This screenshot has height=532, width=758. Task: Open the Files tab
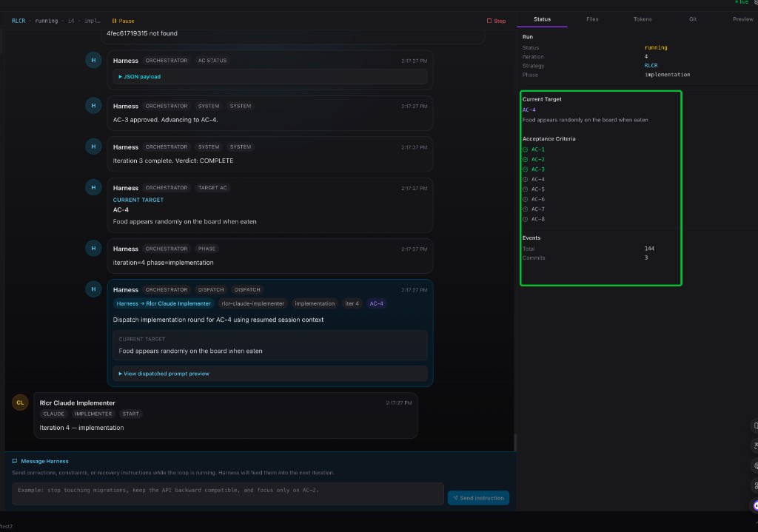point(592,19)
